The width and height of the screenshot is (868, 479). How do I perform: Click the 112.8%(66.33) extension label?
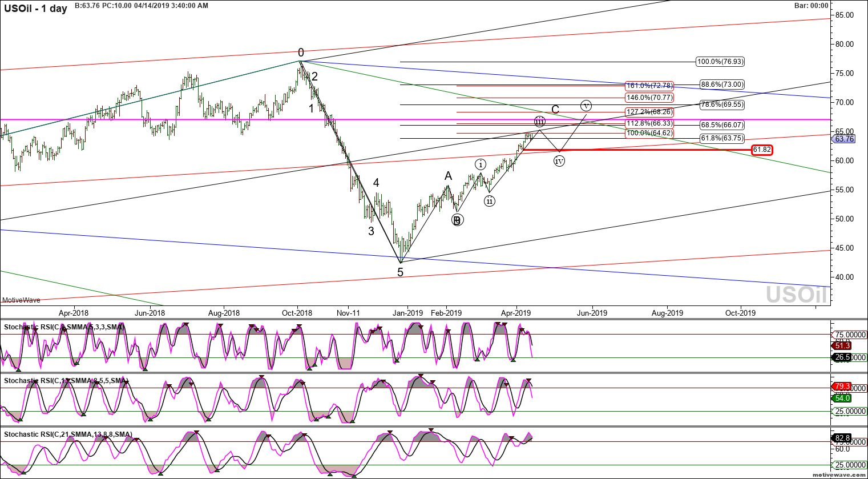click(x=649, y=124)
